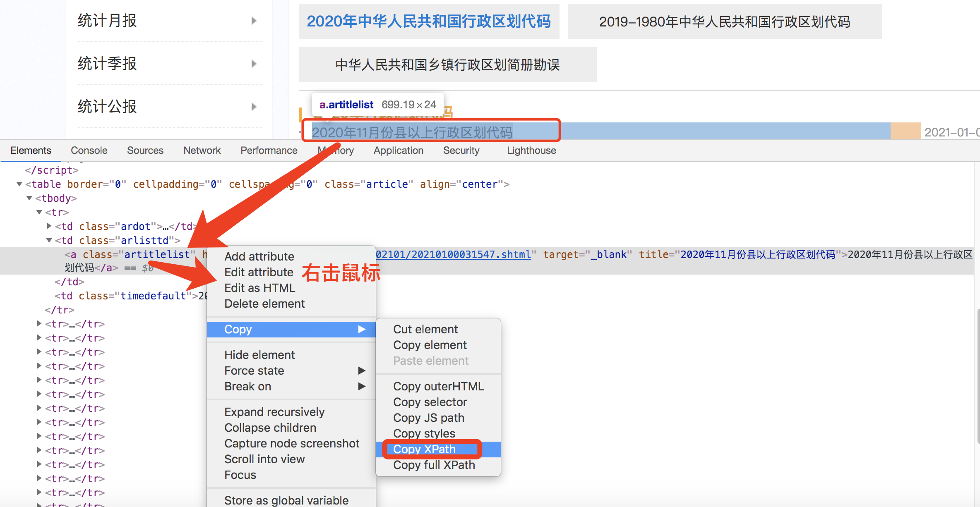
Task: Open the 2020年11月份县以上行政区划代码 link
Action: click(412, 132)
